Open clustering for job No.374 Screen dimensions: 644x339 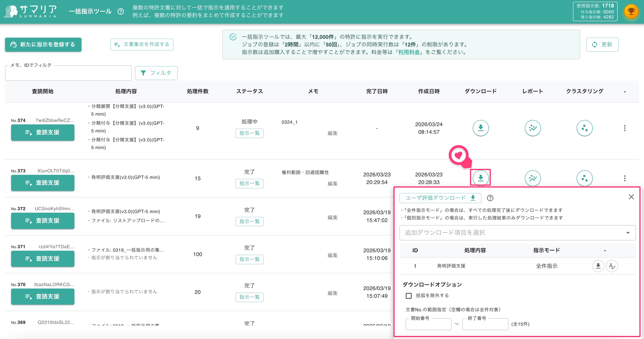click(584, 128)
